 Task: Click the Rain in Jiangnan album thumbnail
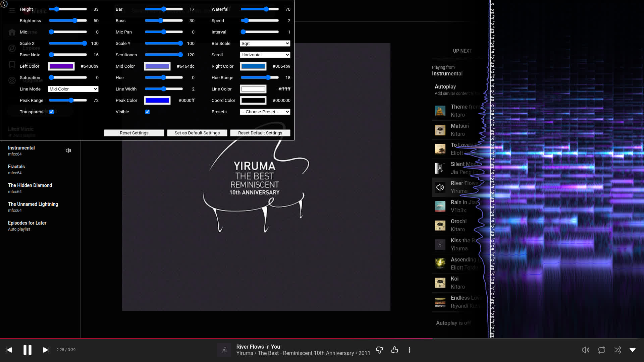pos(440,206)
